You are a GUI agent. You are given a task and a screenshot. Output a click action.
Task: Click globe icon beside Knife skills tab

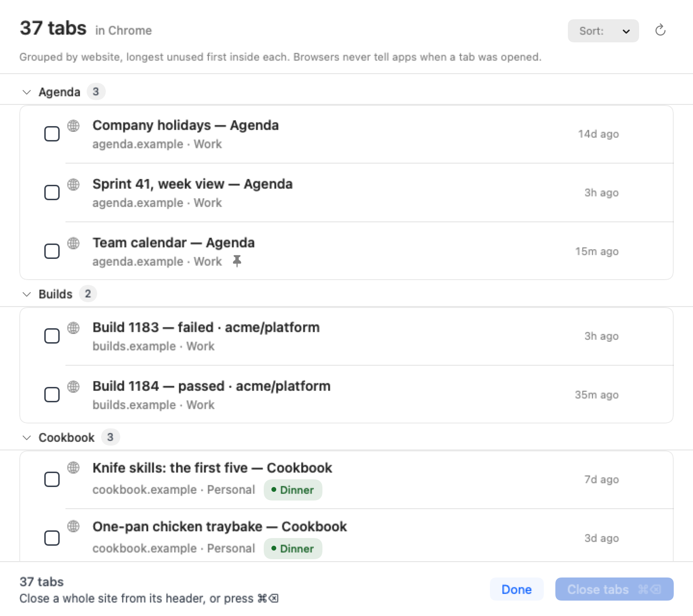tap(74, 467)
